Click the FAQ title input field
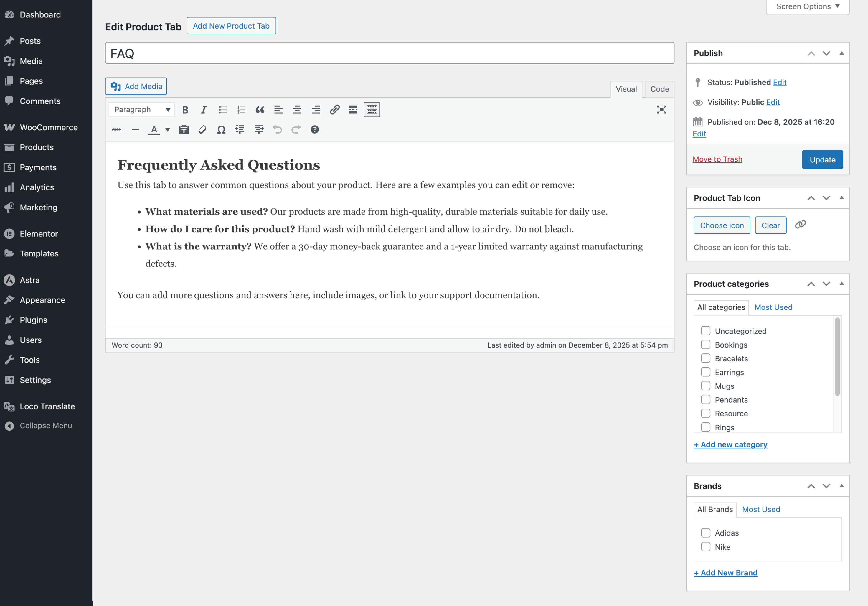The width and height of the screenshot is (868, 606). (390, 53)
